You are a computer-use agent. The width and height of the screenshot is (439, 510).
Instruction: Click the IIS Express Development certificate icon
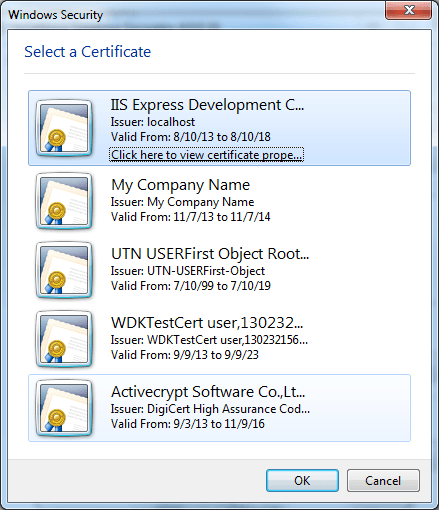coord(64,128)
